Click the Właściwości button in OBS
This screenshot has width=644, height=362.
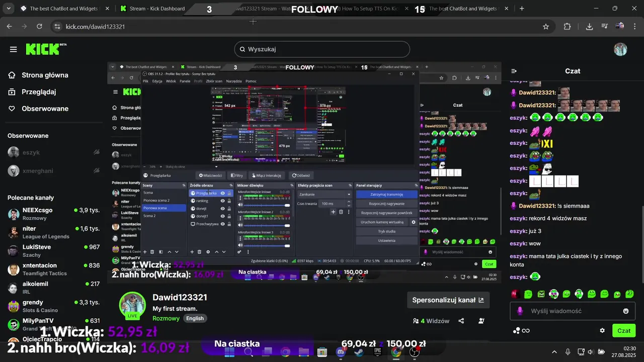[x=210, y=175]
